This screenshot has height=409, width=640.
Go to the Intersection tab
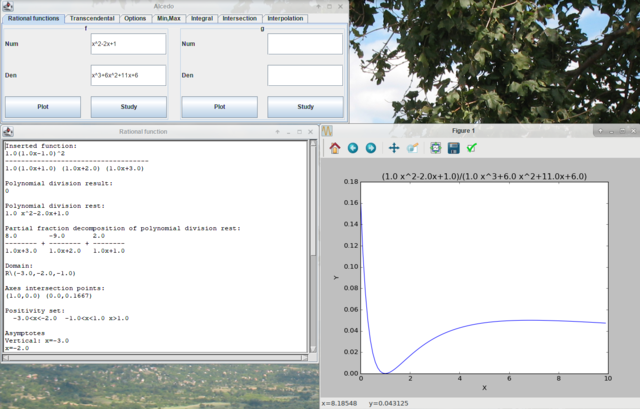[x=240, y=18]
